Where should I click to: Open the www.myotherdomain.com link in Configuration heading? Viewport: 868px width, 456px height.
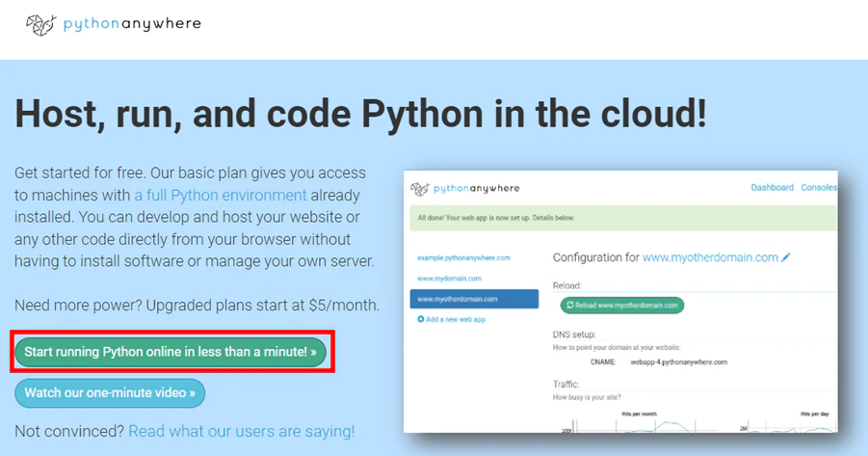[710, 257]
